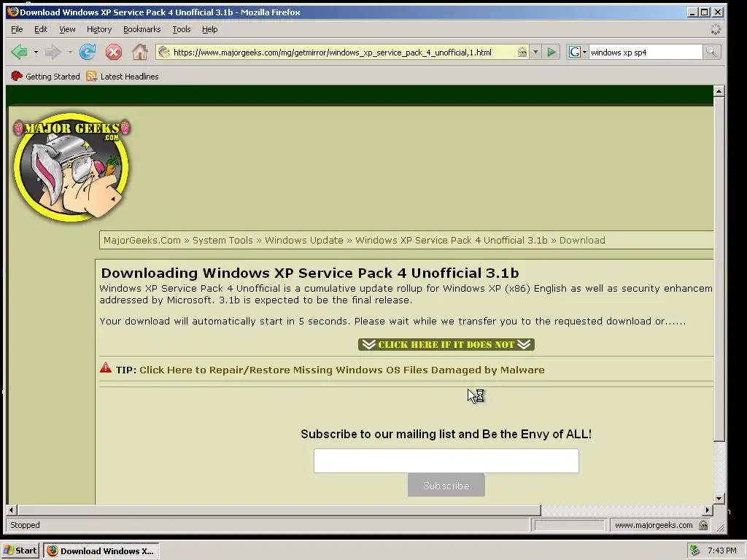The height and width of the screenshot is (560, 747).
Task: Click the Repair/Restore Missing Windows OS Files tip link
Action: (x=342, y=370)
